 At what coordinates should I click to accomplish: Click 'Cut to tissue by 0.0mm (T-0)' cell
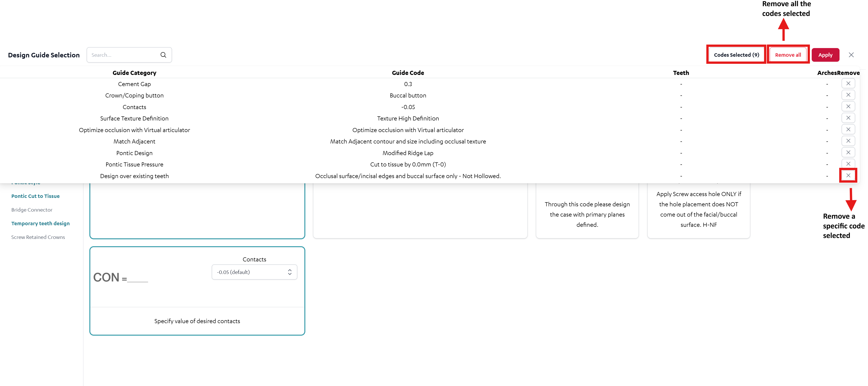point(408,164)
